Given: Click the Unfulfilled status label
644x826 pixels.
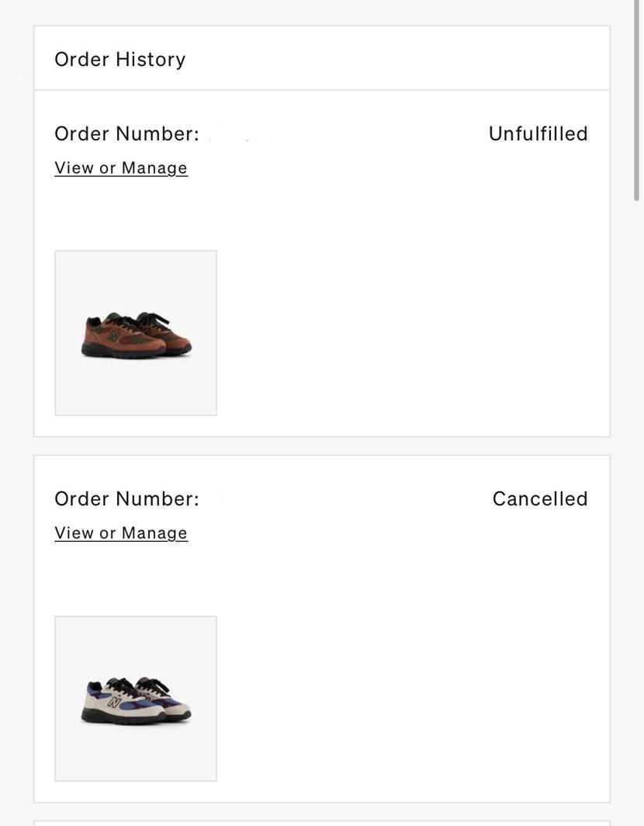Looking at the screenshot, I should 538,134.
